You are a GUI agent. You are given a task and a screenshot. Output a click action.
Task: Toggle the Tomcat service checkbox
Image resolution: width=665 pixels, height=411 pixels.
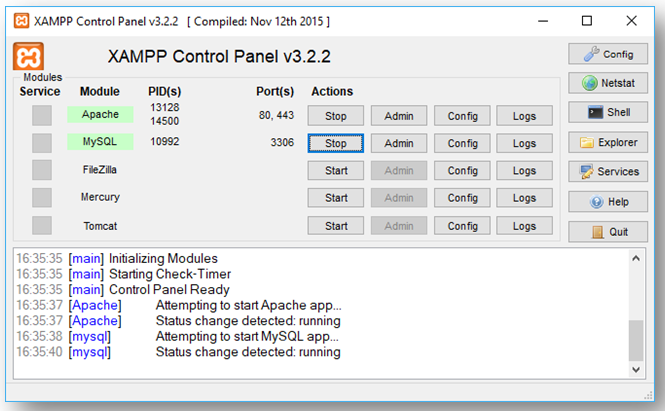(x=41, y=226)
